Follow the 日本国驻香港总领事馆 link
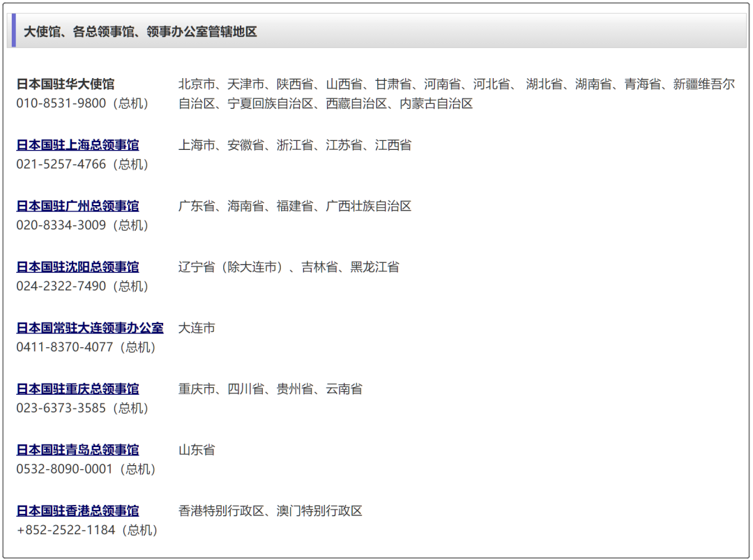This screenshot has height=560, width=753. [x=77, y=510]
